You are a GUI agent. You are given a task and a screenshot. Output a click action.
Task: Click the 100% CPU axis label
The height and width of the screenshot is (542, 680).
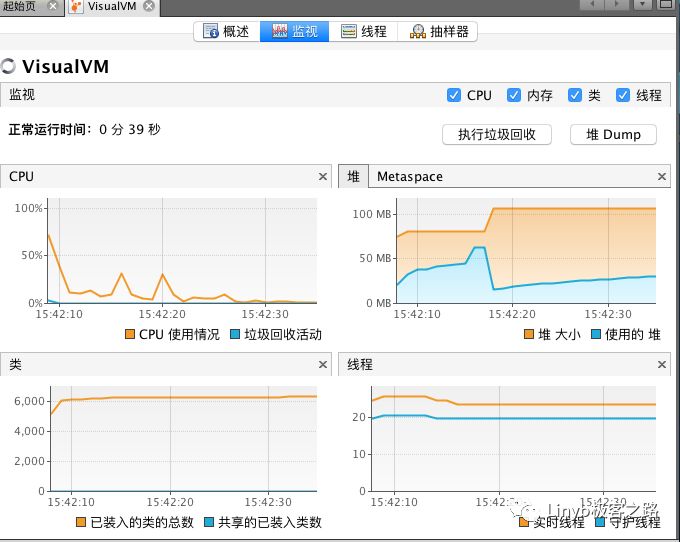(x=29, y=208)
